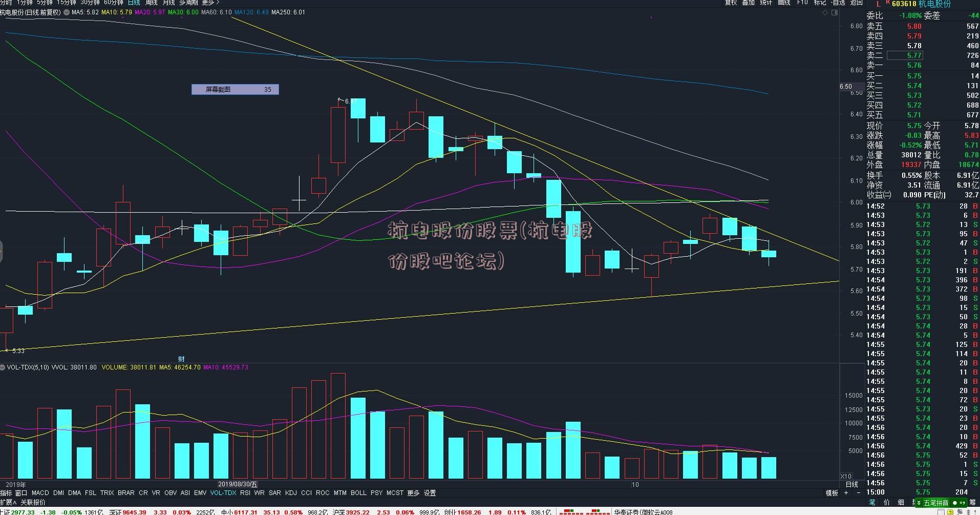Remove stock from 自选 watchlist
The height and width of the screenshot is (515, 980).
click(838, 3)
